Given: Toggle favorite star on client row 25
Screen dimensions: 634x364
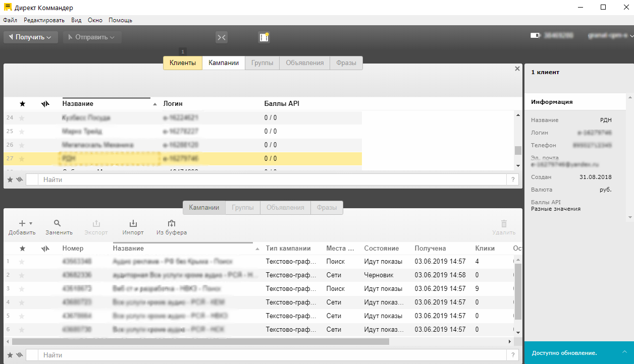Looking at the screenshot, I should tap(22, 132).
